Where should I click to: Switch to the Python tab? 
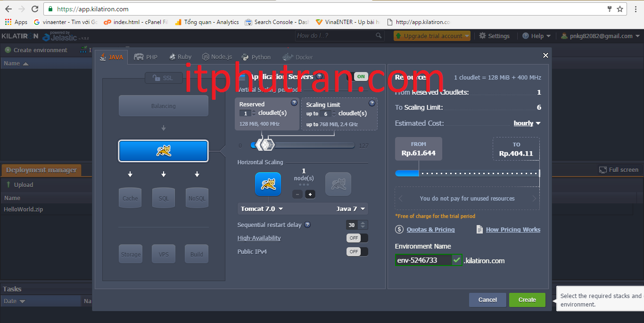pyautogui.click(x=256, y=57)
